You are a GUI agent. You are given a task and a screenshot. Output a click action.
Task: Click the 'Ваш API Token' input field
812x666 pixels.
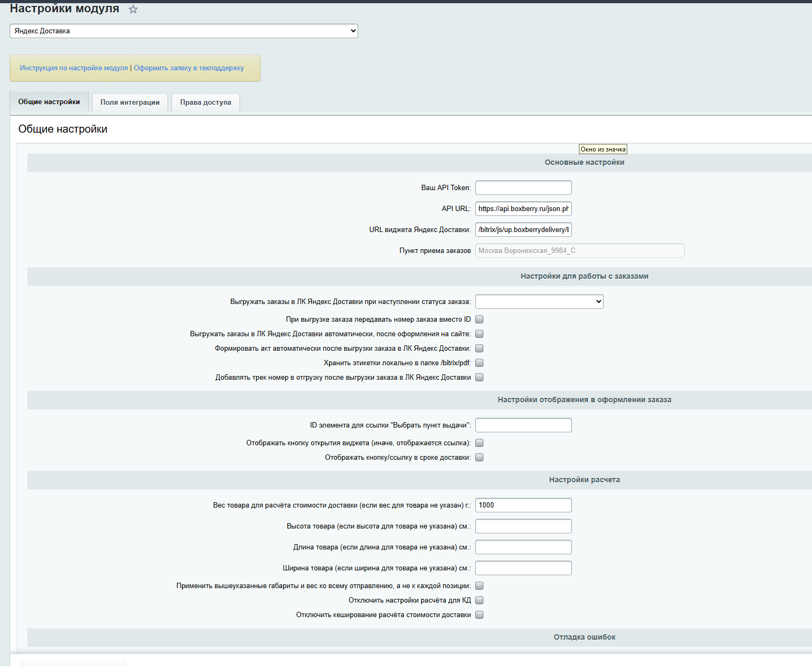[523, 188]
